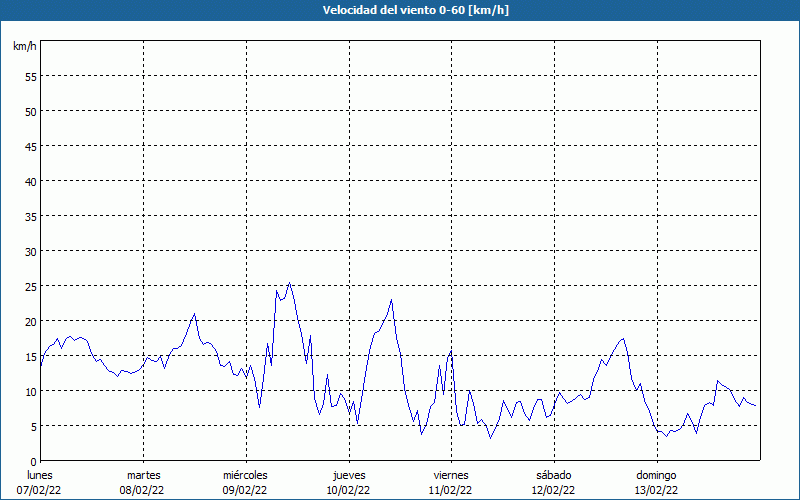Click the 'sábado' day label
Screen dimensions: 800x500
coord(554,475)
